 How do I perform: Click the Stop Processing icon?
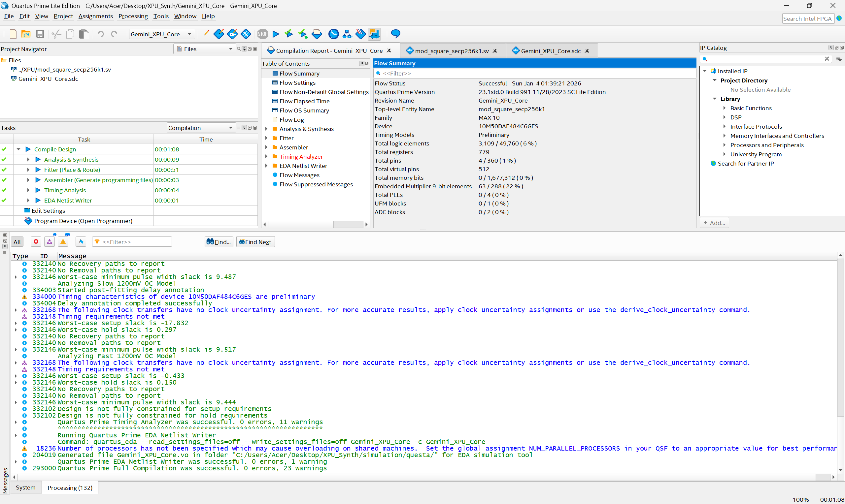click(x=262, y=34)
